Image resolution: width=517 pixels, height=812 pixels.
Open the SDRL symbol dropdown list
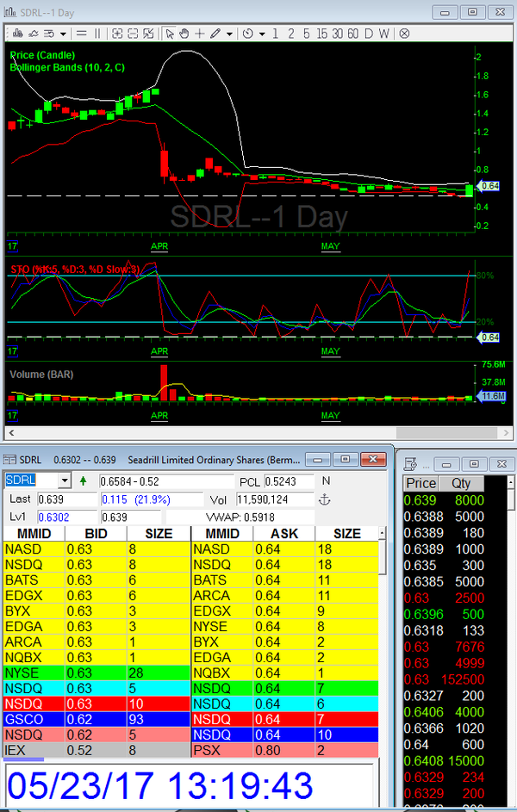tap(64, 480)
